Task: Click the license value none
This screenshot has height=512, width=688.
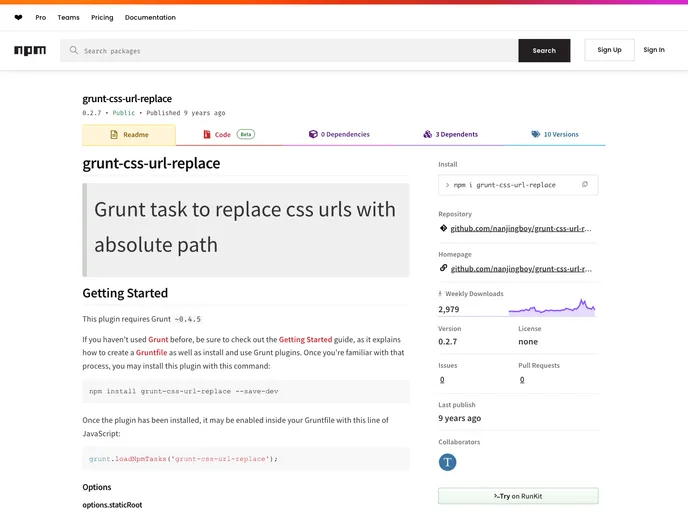Action: pos(528,342)
